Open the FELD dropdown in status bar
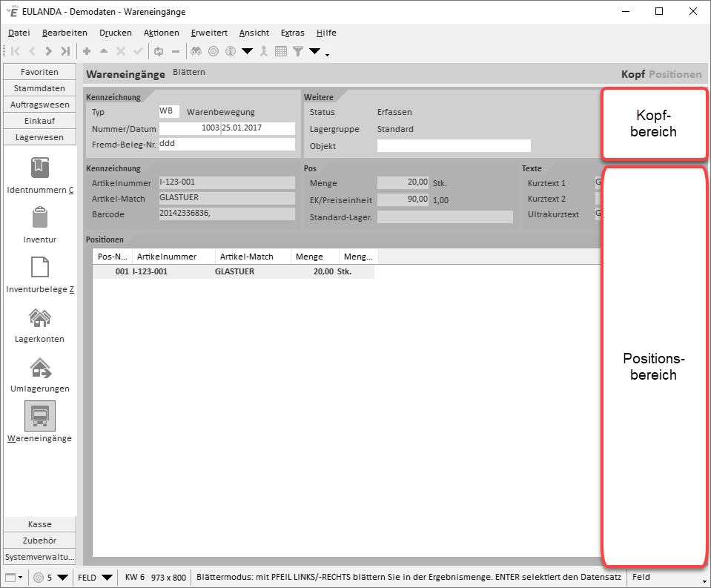This screenshot has width=711, height=588. coord(96,577)
